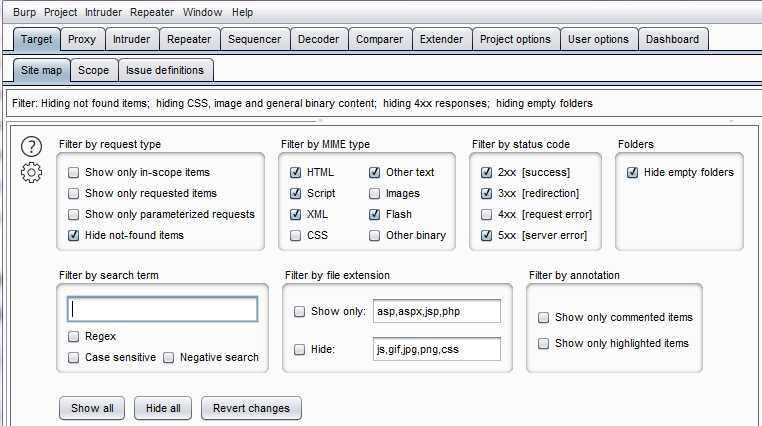Open the Intruder menu in menu bar
The width and height of the screenshot is (762, 426).
[103, 12]
